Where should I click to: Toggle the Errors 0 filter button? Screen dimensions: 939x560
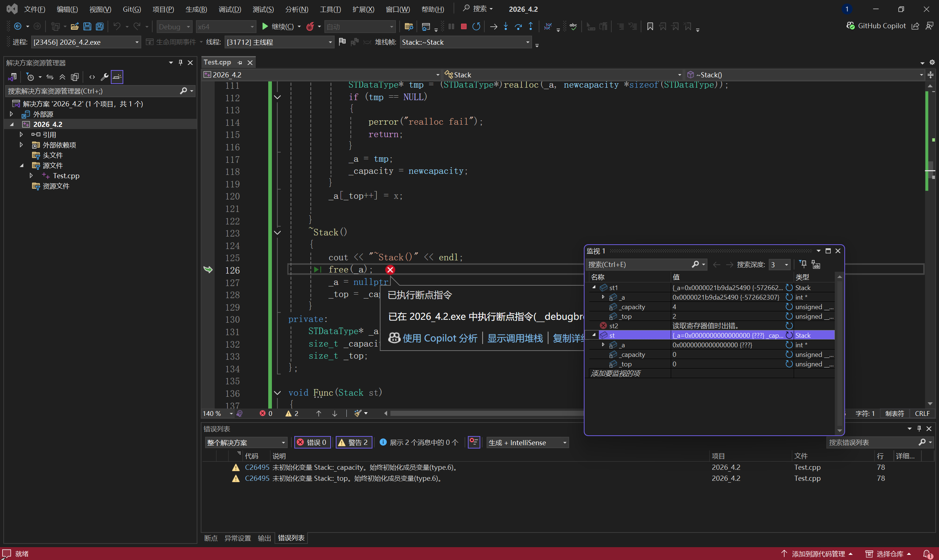coord(312,442)
